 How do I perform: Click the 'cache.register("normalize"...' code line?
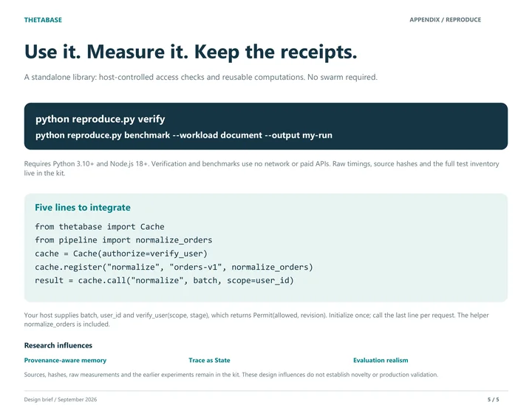tap(174, 268)
